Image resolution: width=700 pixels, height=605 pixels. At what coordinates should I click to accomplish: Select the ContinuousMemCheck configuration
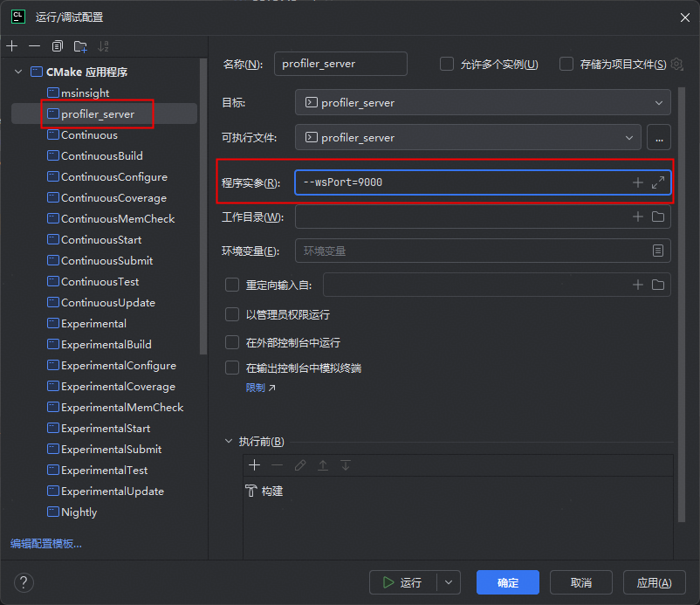tap(118, 219)
